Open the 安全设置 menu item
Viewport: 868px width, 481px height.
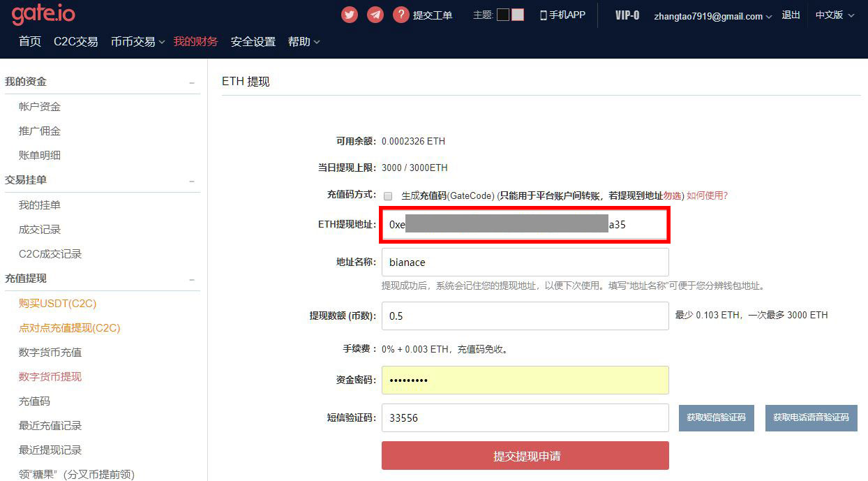click(253, 42)
